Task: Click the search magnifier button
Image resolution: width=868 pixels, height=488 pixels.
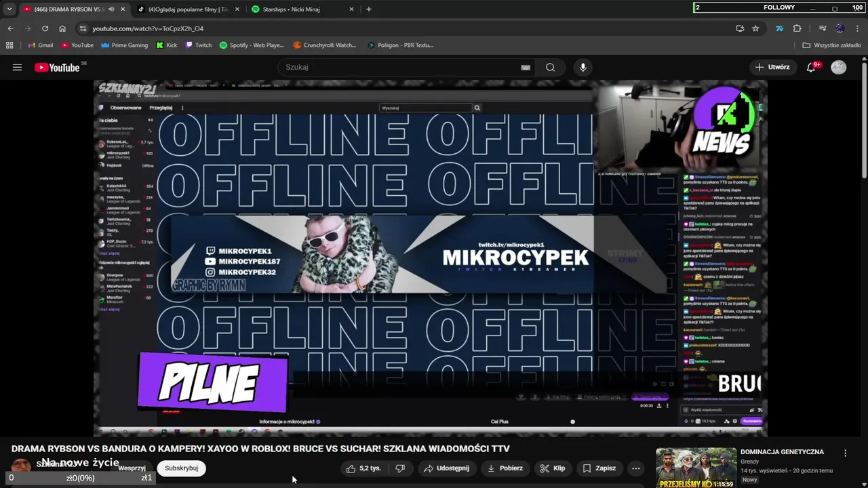Action: click(551, 67)
